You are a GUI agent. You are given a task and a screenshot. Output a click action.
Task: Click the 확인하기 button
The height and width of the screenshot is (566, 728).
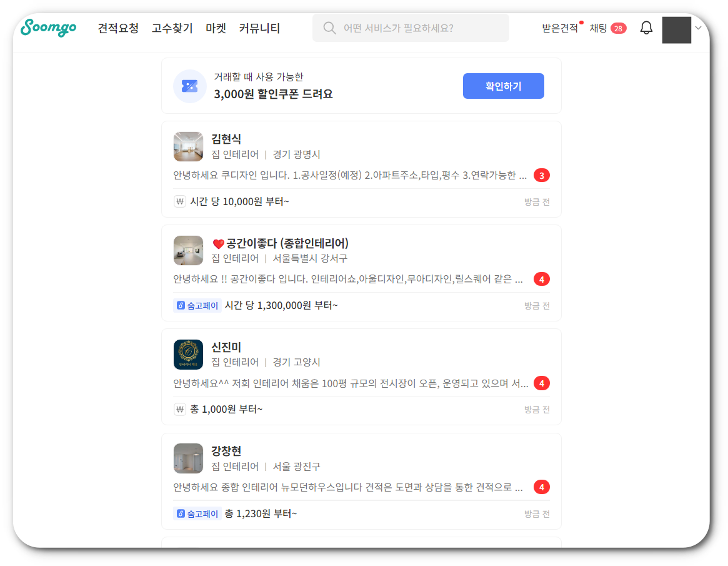503,86
